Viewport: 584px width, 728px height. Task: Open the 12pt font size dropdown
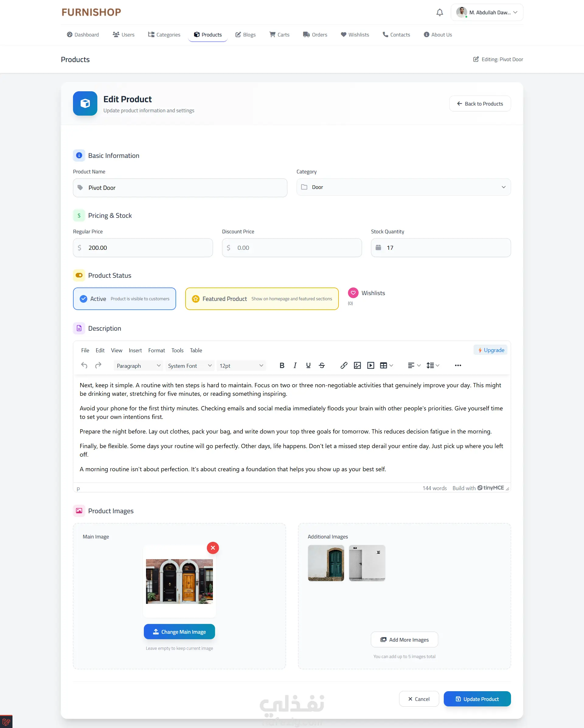(241, 366)
